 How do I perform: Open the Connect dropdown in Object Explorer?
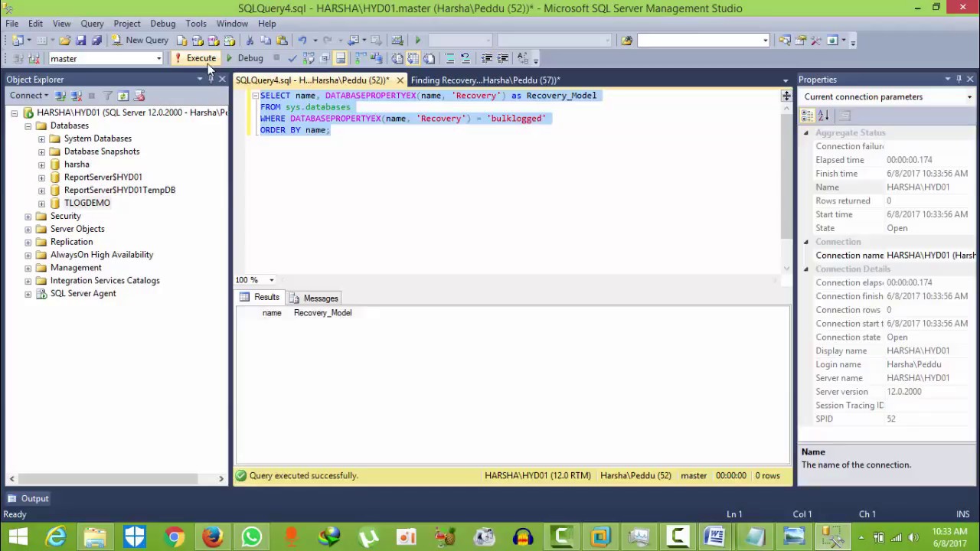pyautogui.click(x=28, y=96)
